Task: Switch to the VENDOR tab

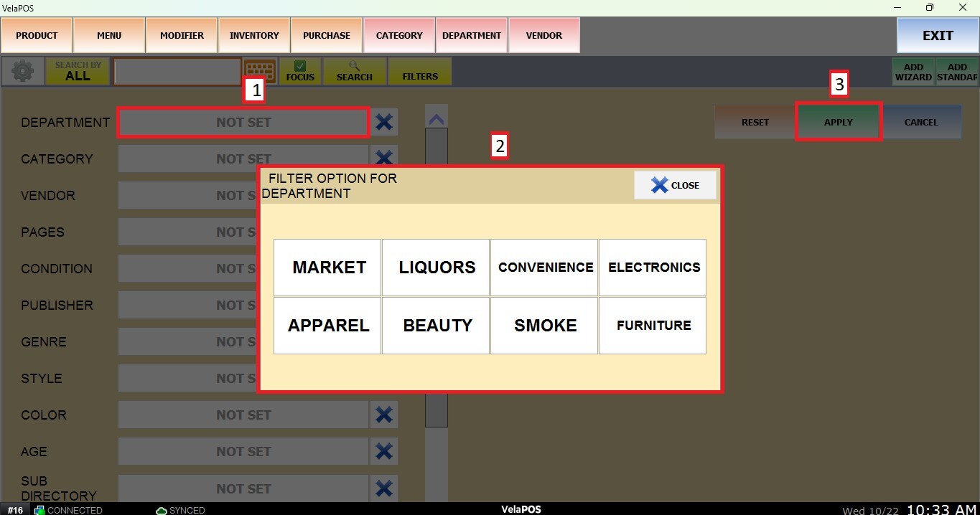Action: coord(543,35)
